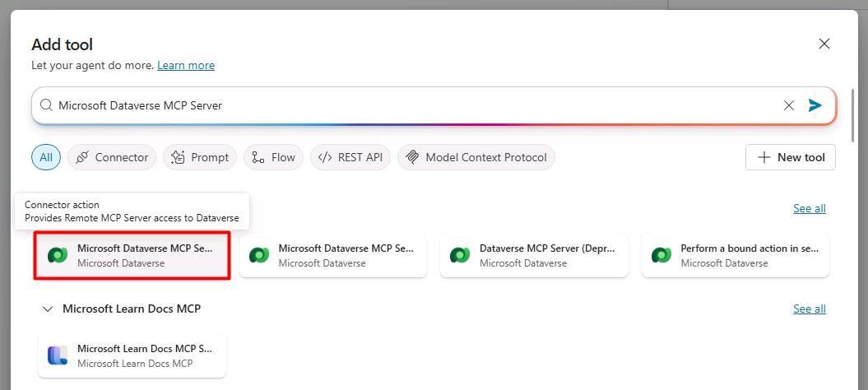
Task: Click See all for Microsoft Learn Docs MCP
Action: coord(810,309)
